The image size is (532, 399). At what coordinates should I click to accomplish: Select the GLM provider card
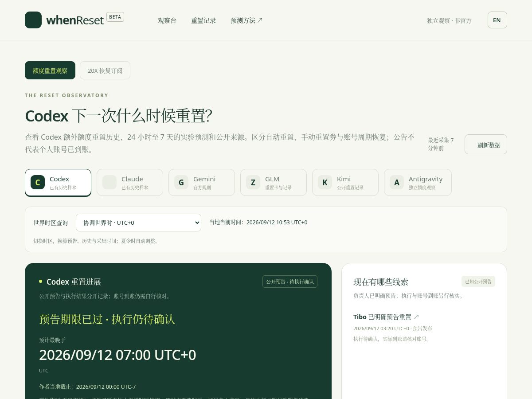(x=274, y=182)
